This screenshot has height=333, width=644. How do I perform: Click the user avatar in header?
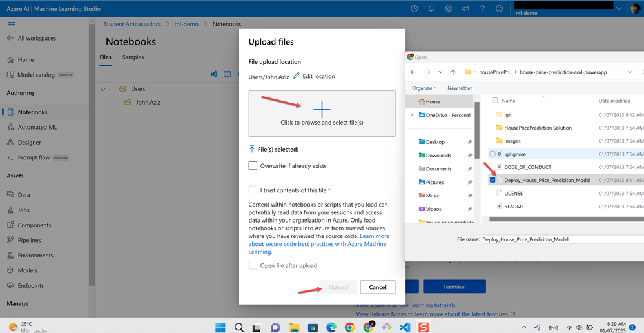(x=635, y=8)
